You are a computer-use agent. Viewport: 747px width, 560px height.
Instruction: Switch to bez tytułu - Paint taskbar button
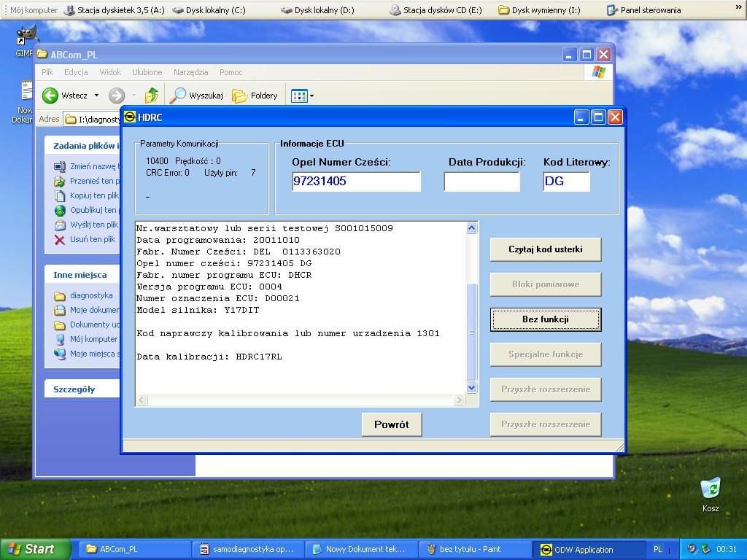click(474, 549)
